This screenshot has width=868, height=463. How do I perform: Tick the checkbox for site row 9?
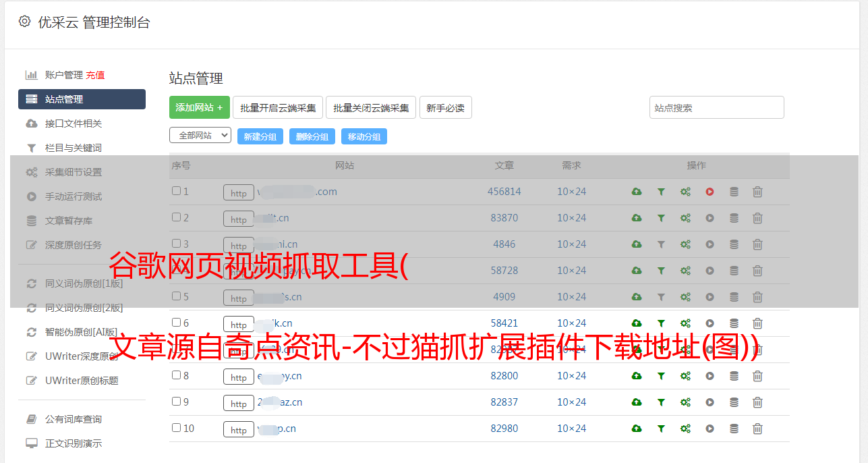176,402
